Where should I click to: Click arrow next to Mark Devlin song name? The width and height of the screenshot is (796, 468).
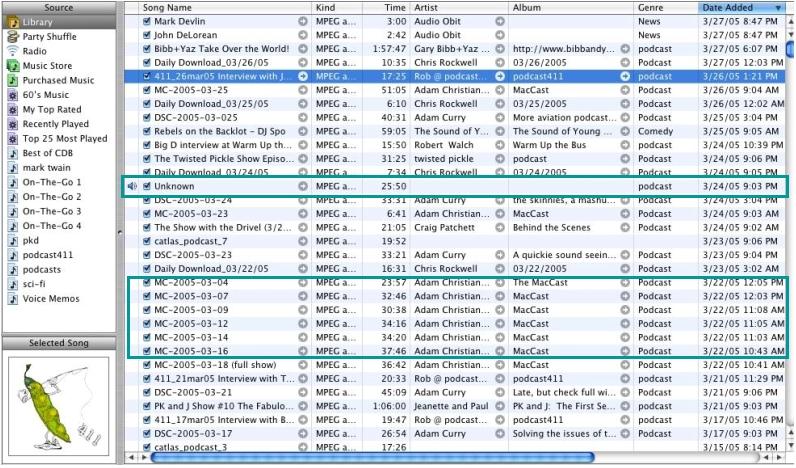[303, 21]
